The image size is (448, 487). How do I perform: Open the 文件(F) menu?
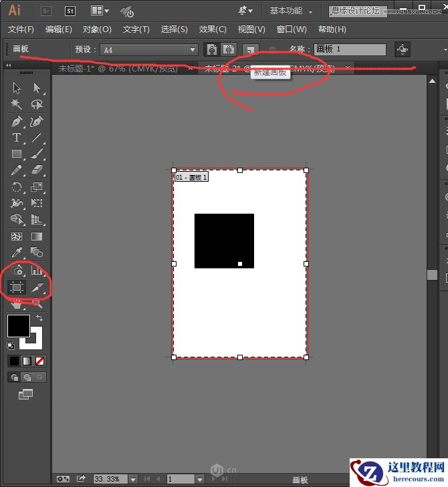point(21,29)
